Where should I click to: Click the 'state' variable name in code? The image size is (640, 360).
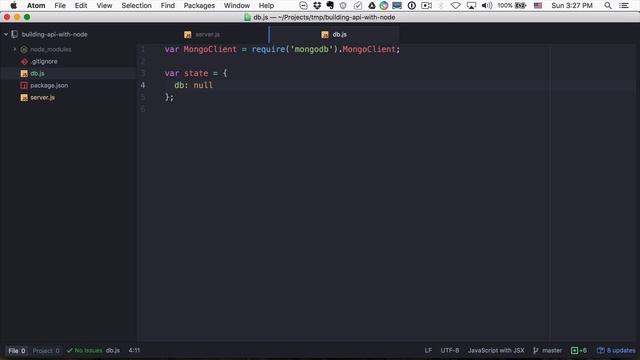[x=196, y=73]
